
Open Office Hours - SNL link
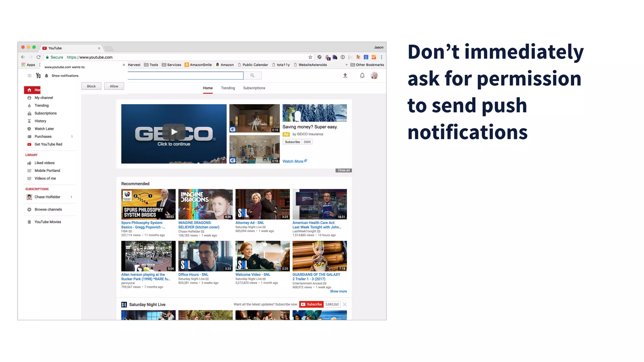click(193, 275)
